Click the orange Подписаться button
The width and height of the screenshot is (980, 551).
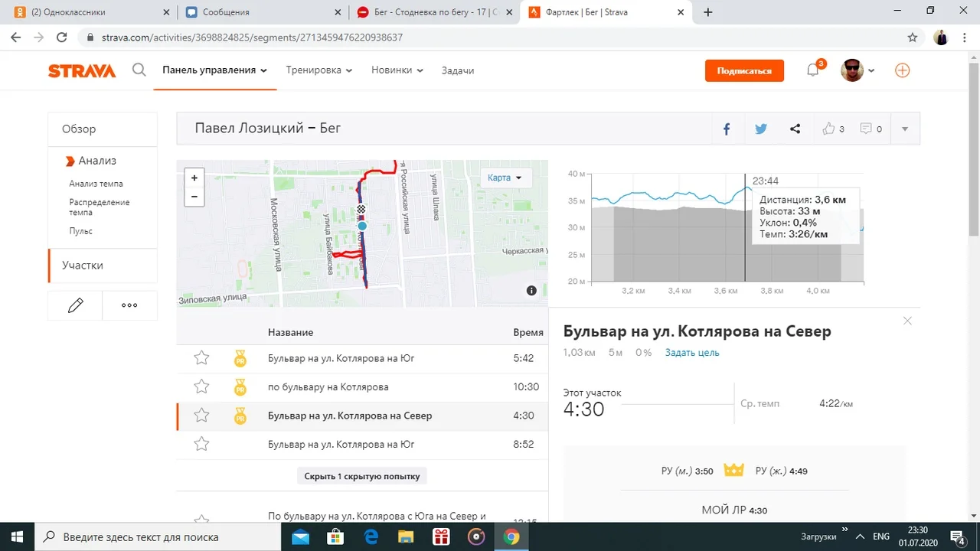pyautogui.click(x=744, y=70)
